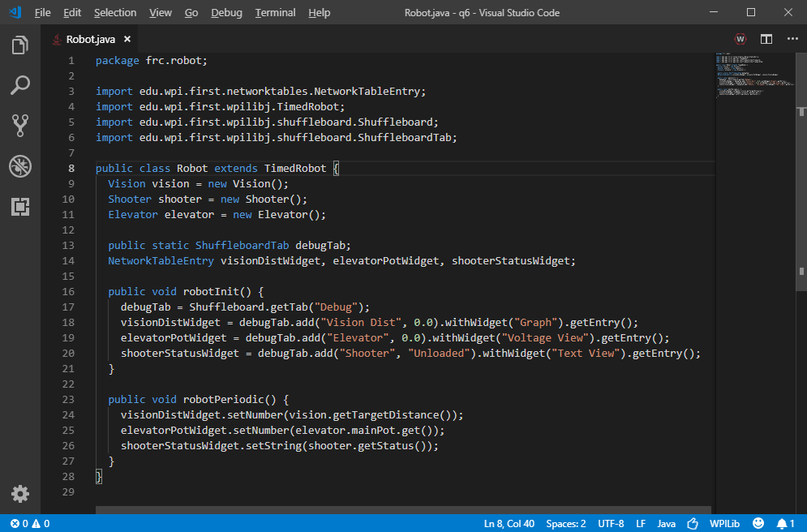Open the File menu

42,12
